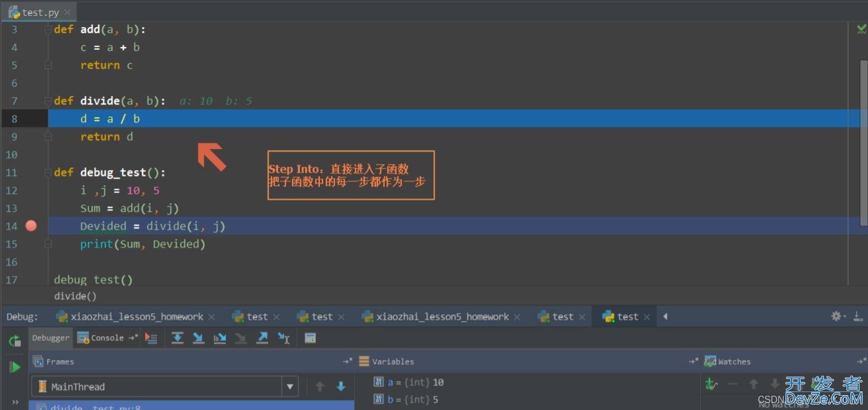The height and width of the screenshot is (410, 868).
Task: Open the MainThread dropdown arrow
Action: point(290,387)
